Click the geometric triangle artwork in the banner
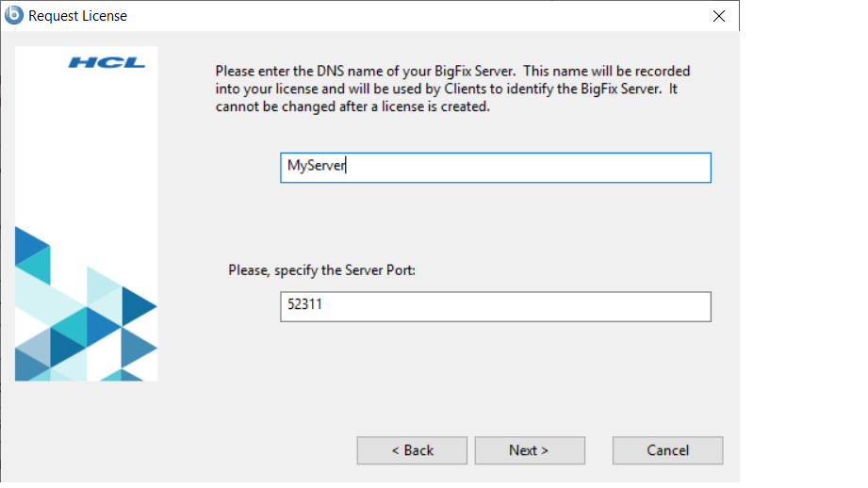868x488 pixels. coord(85,320)
